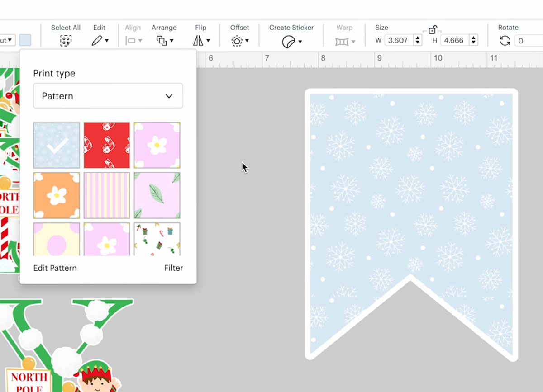Screen dimensions: 543x392
Task: Open the Arrange layers icon
Action: click(162, 41)
